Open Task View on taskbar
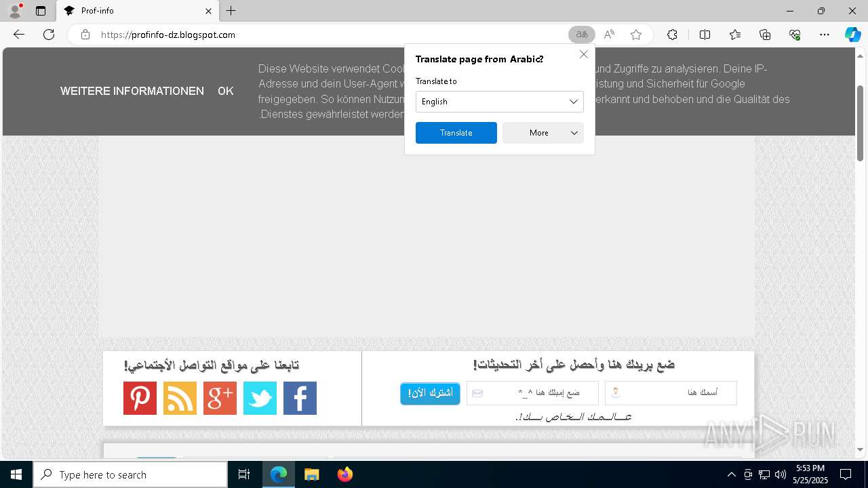This screenshot has height=488, width=868. (244, 474)
